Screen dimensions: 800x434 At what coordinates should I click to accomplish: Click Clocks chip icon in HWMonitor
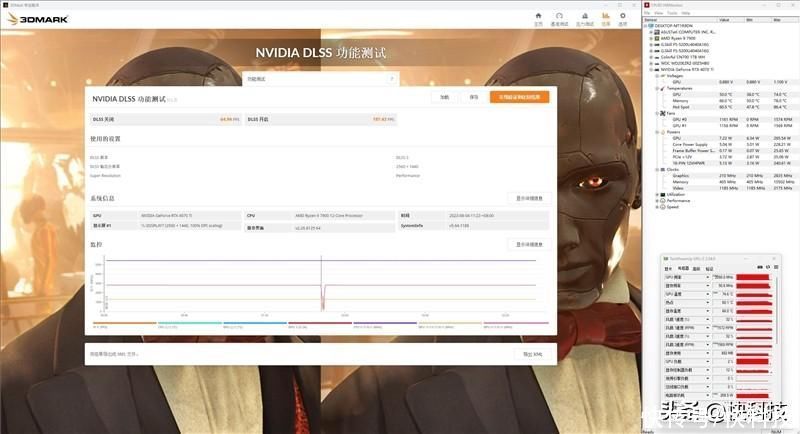(663, 169)
